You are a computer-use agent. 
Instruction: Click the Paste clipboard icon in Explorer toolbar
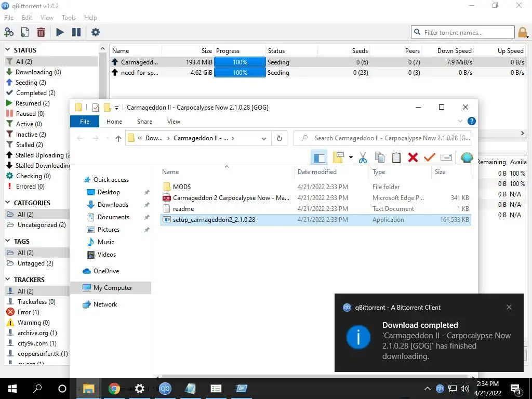pyautogui.click(x=396, y=157)
